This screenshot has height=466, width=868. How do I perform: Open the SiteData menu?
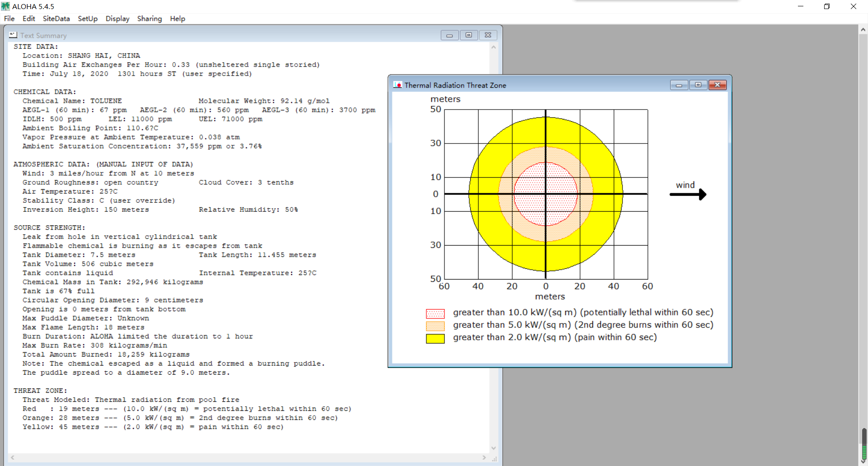click(57, 19)
